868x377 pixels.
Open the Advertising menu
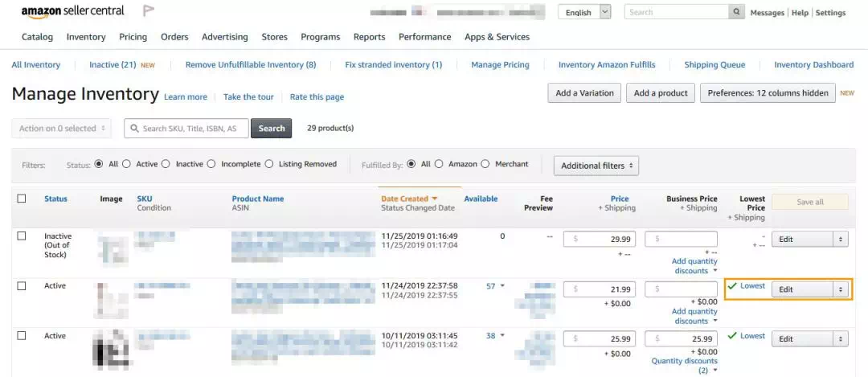pyautogui.click(x=225, y=37)
